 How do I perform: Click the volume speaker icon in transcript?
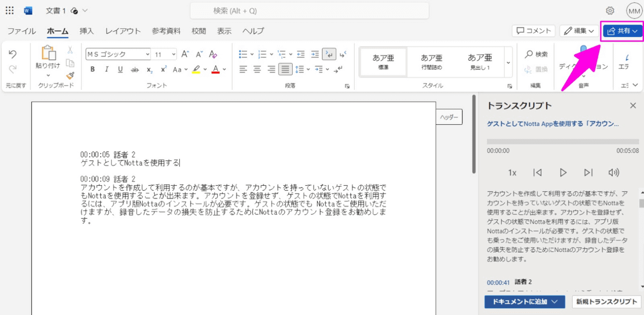614,173
